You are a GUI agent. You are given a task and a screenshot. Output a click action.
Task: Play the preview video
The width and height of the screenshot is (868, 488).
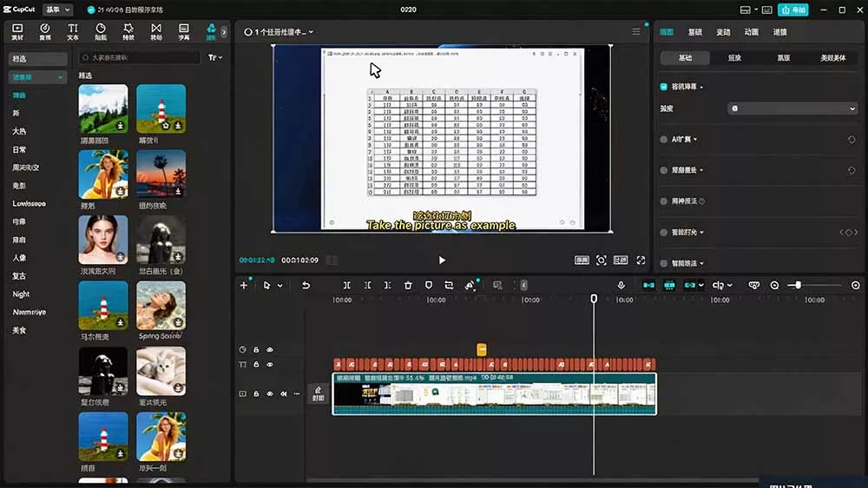442,260
